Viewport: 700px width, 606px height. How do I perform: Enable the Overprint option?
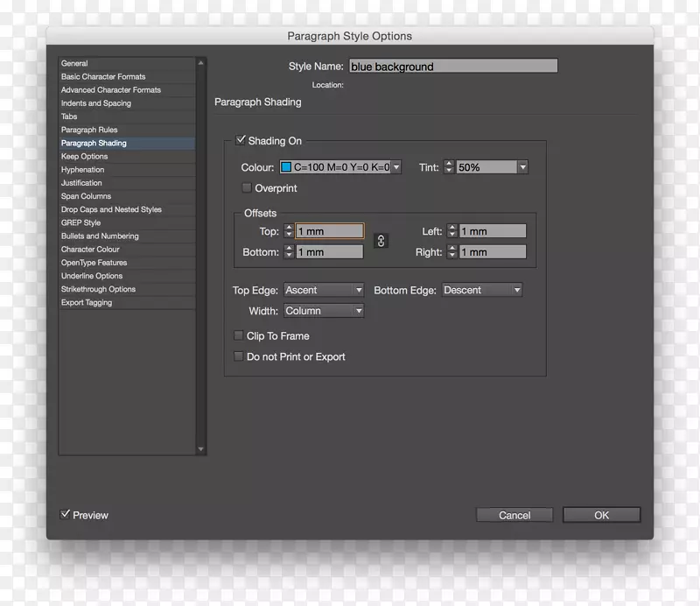[246, 187]
